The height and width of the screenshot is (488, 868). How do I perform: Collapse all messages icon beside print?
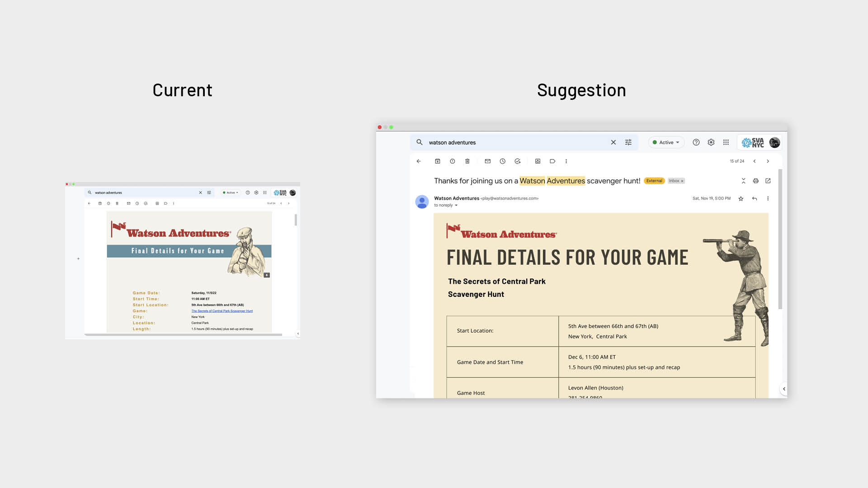[x=743, y=181]
